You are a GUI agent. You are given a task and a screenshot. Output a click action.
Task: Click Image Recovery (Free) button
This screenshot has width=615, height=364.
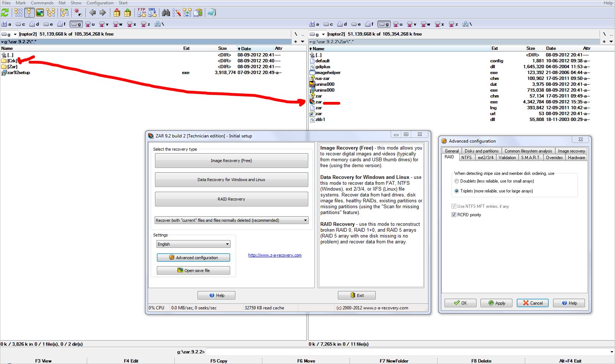coord(231,161)
